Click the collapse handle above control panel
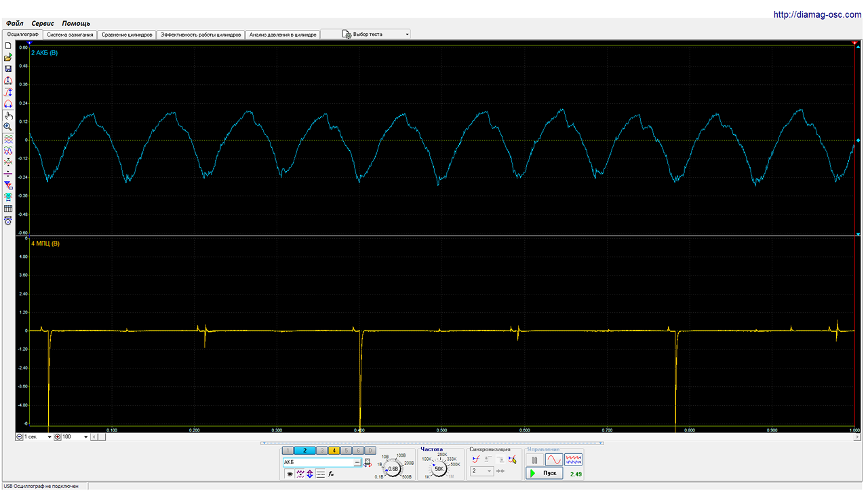The height and width of the screenshot is (492, 868). pyautogui.click(x=431, y=443)
